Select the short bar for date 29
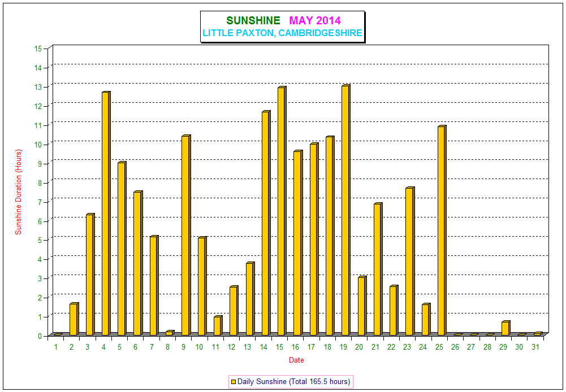This screenshot has height=392, width=566. click(x=505, y=328)
